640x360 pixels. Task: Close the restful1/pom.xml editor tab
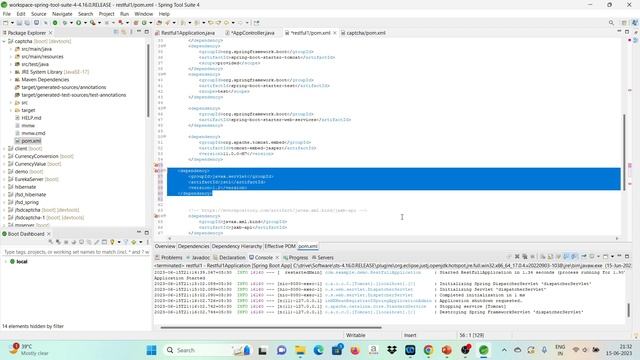(x=335, y=33)
